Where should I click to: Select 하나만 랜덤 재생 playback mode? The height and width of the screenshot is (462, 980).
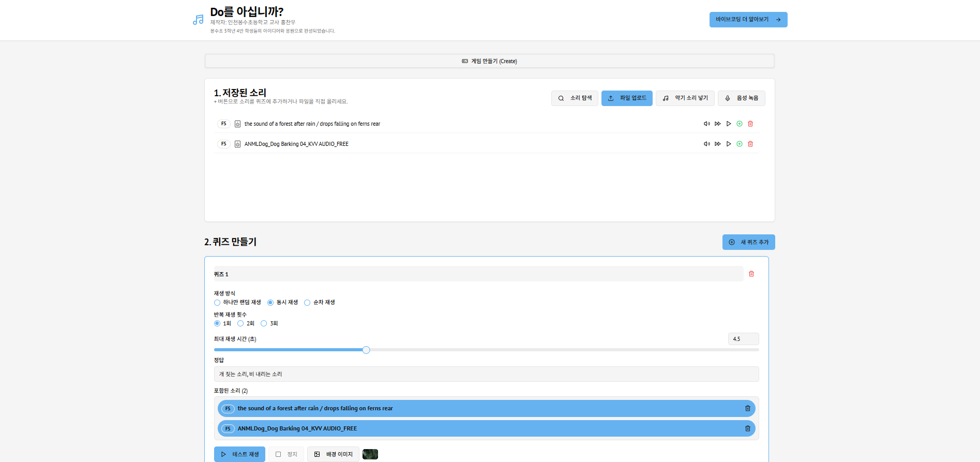(217, 303)
